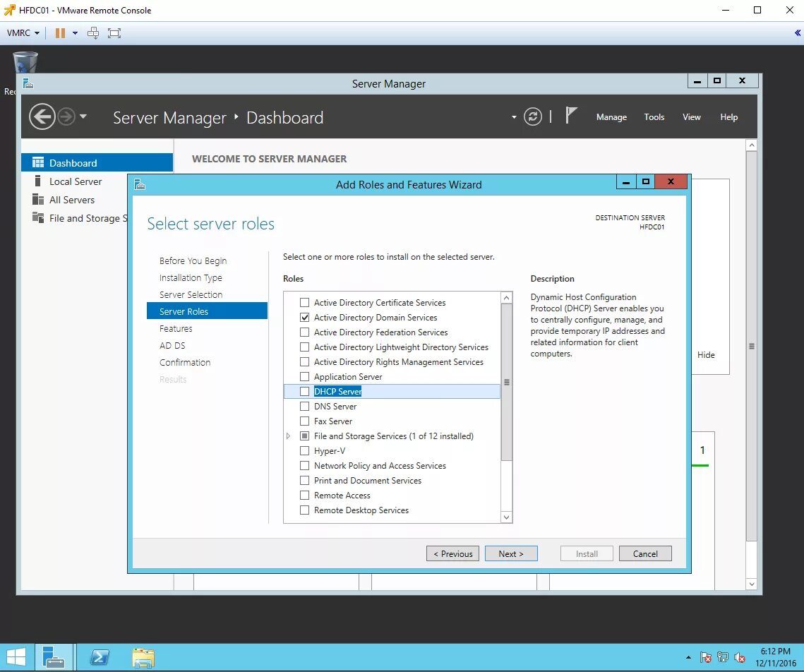Click Hide in welcome tile
Screen dimensions: 804x672
click(706, 355)
